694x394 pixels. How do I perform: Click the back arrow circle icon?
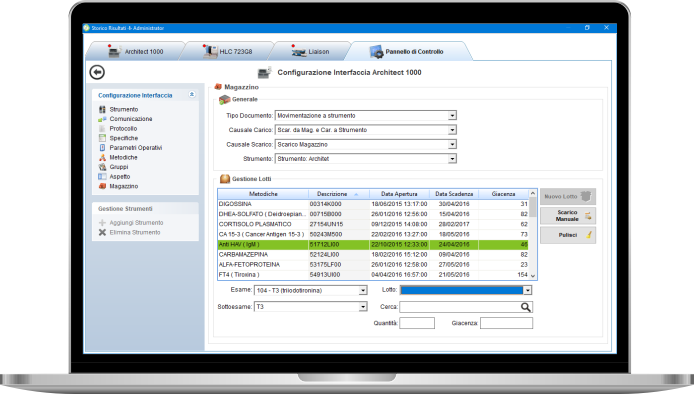(x=97, y=72)
